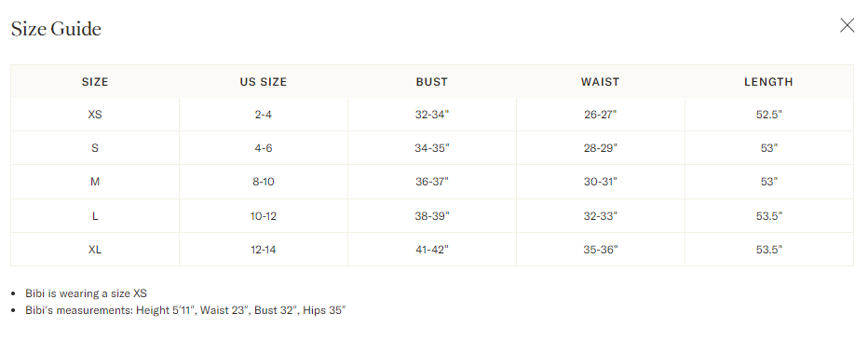Click the 32-33" waist measurement
Viewport: 868px width, 354px height.
click(x=600, y=215)
